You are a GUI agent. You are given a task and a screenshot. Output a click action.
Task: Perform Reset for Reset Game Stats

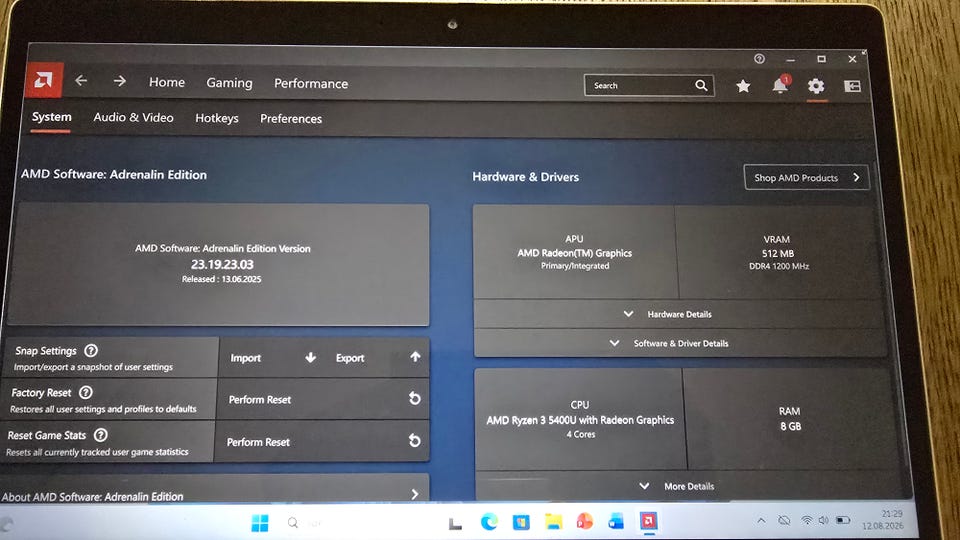[321, 441]
